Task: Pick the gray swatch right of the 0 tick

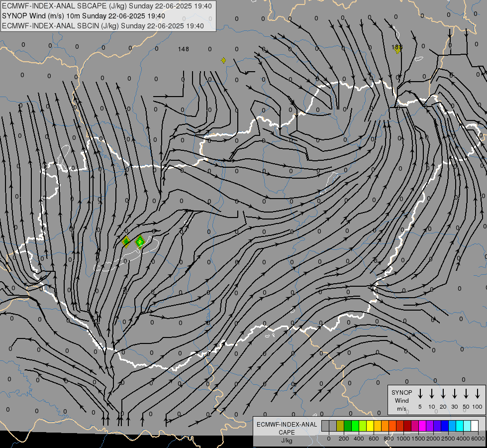Action: tap(333, 426)
